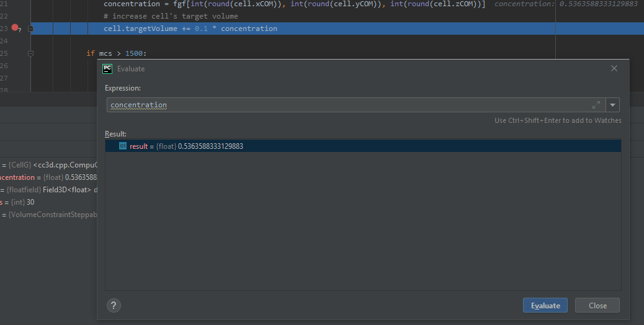
Task: Click the 'if mcs > 1500:' code line
Action: click(x=116, y=53)
